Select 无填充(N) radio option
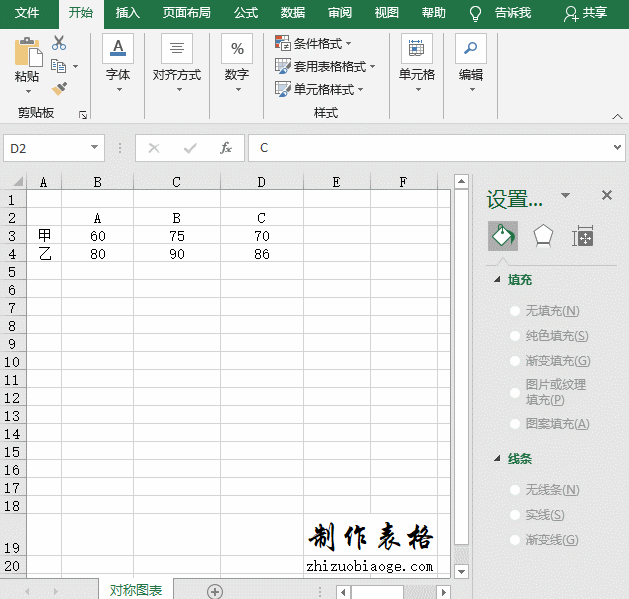629x599 pixels. click(515, 311)
